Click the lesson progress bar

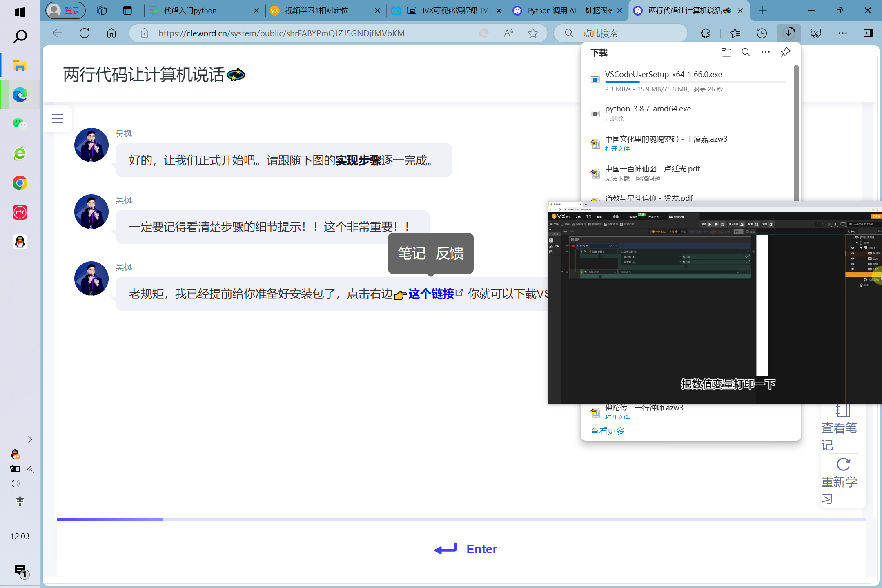(461, 520)
